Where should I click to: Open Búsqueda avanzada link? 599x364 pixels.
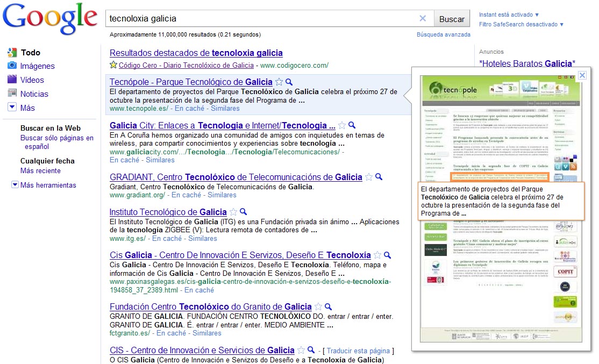click(x=444, y=34)
